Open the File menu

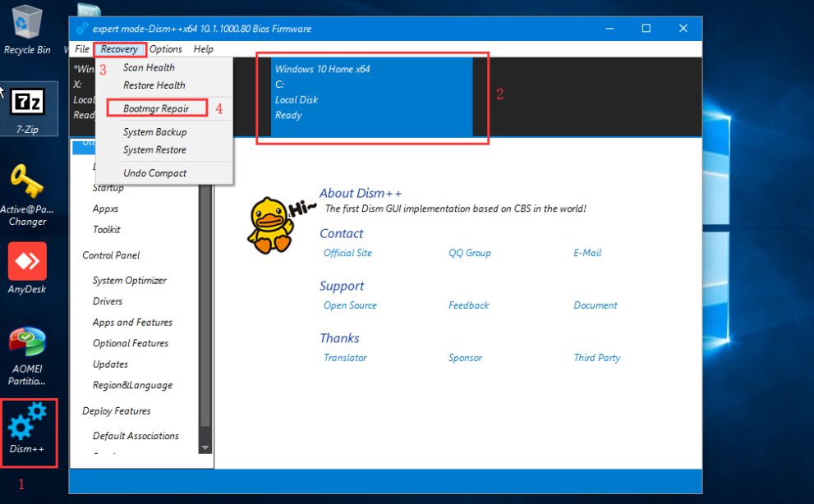click(82, 48)
